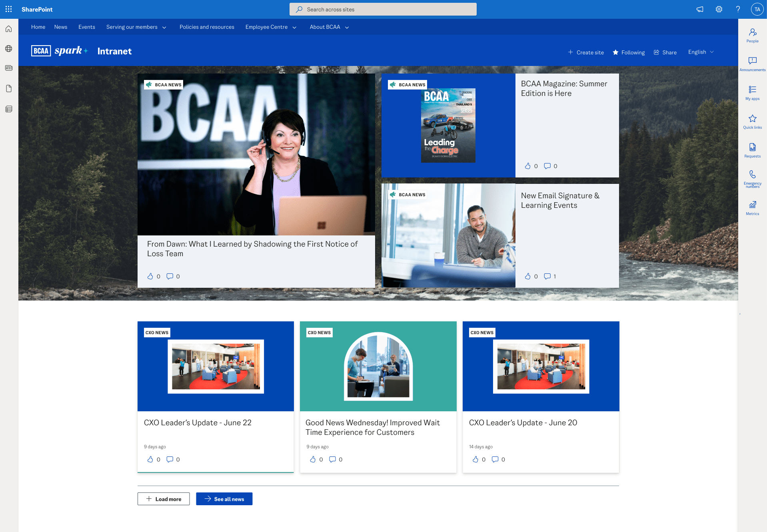This screenshot has width=767, height=532.
Task: Expand the Serving our members dropdown
Action: click(x=136, y=27)
